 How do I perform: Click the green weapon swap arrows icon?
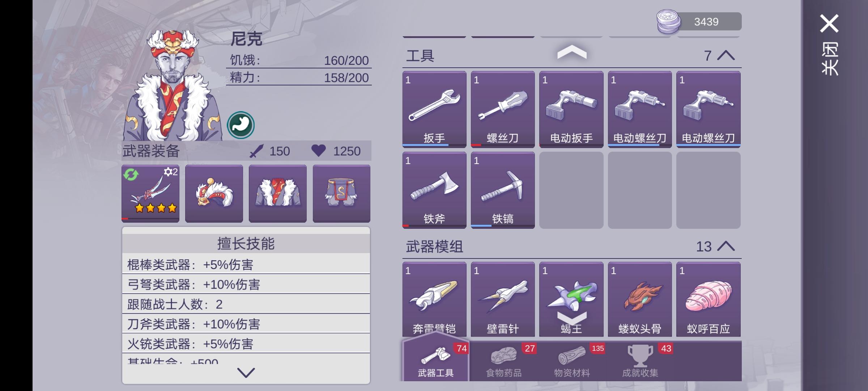(131, 175)
